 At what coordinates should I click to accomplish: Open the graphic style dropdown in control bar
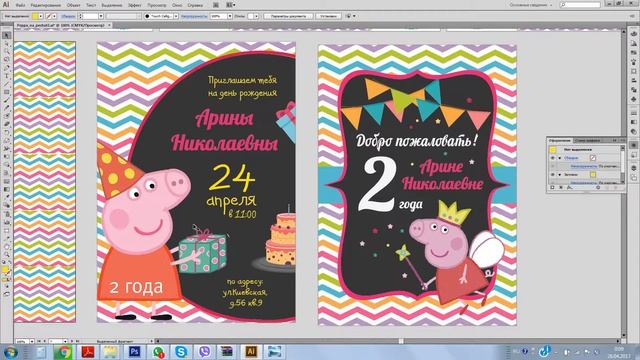[256, 16]
